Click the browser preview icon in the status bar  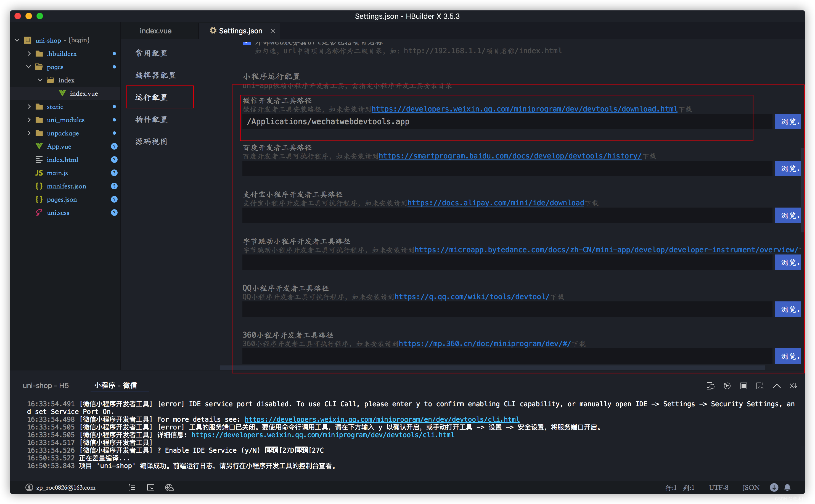(x=169, y=487)
